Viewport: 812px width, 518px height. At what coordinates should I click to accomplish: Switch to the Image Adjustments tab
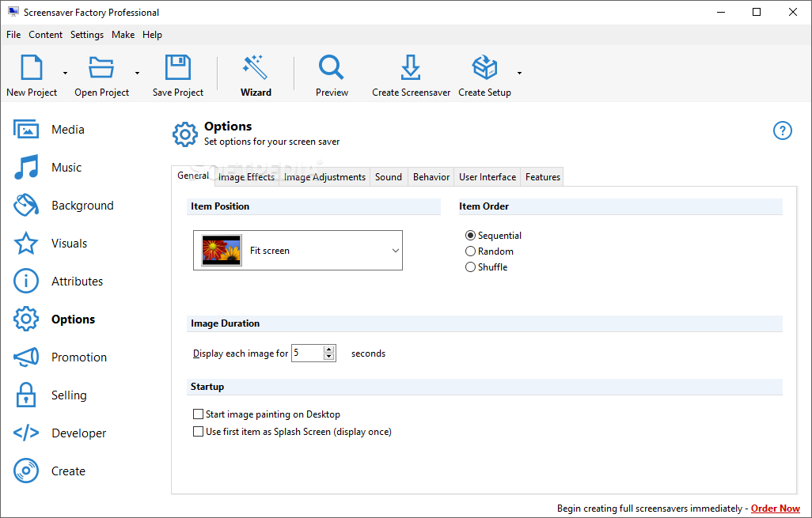pyautogui.click(x=324, y=177)
